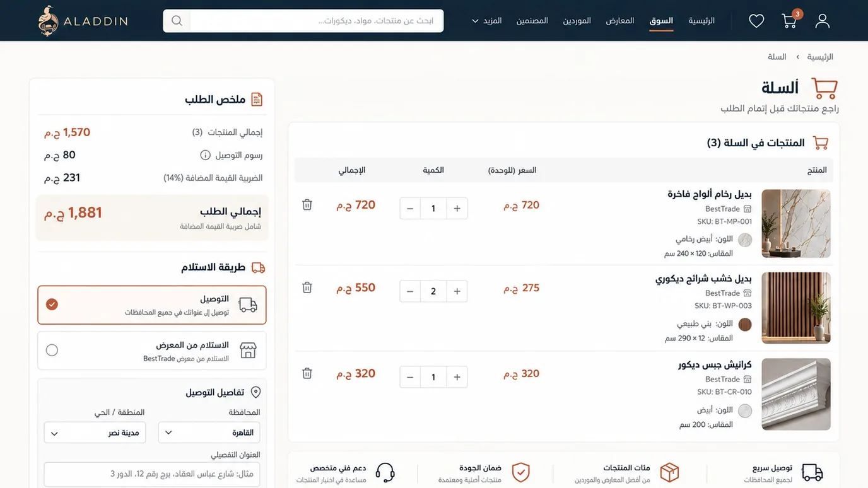Click info icon beside رسوم التوصيل
This screenshot has height=488, width=868.
[x=205, y=155]
